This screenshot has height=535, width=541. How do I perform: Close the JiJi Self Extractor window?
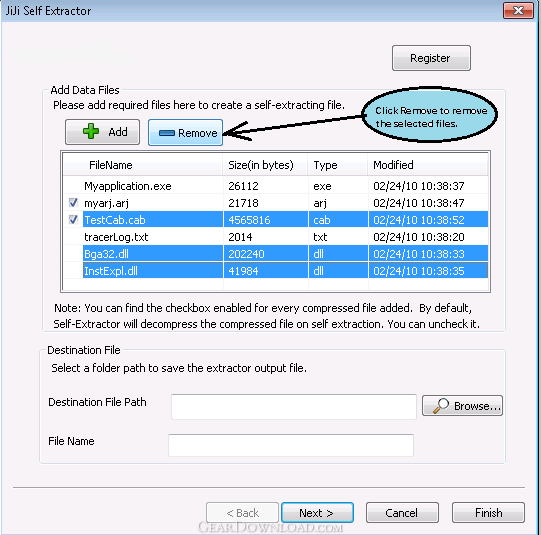(x=518, y=11)
